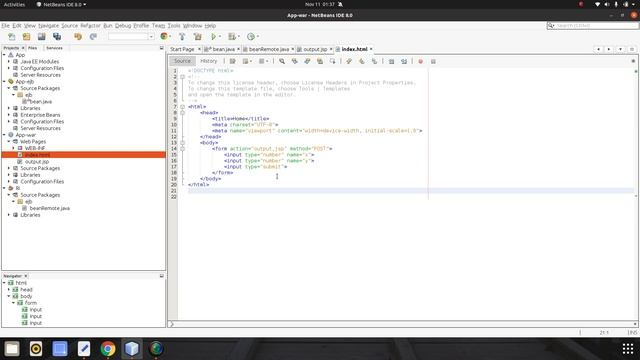Screen dimensions: 640x360
Task: Click the Chrome browser selection icon
Action: coord(164,37)
